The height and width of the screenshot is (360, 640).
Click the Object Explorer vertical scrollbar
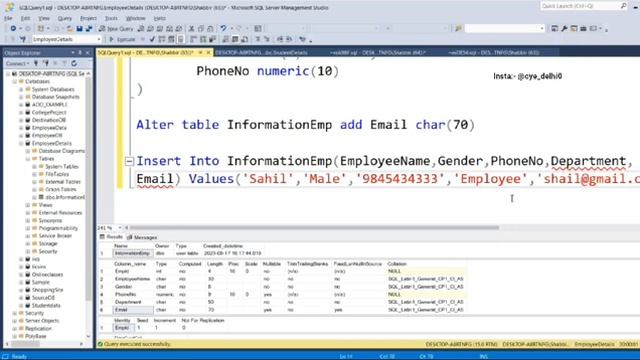[89, 188]
